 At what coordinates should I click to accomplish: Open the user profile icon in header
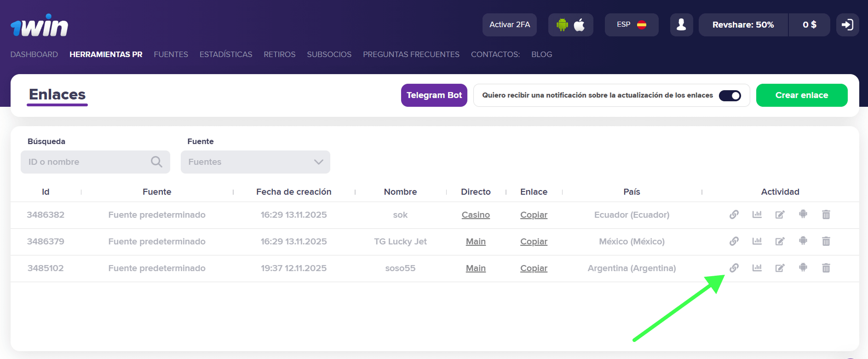coord(681,25)
